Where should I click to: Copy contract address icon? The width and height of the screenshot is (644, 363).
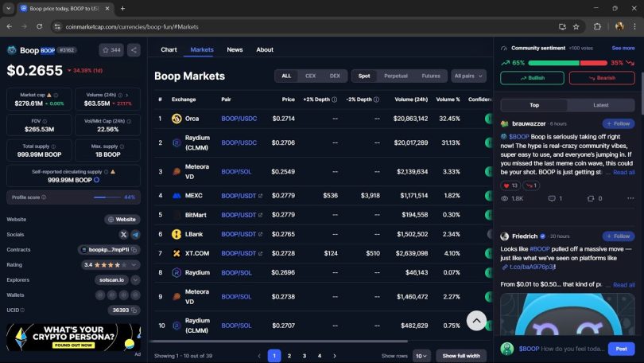[134, 249]
